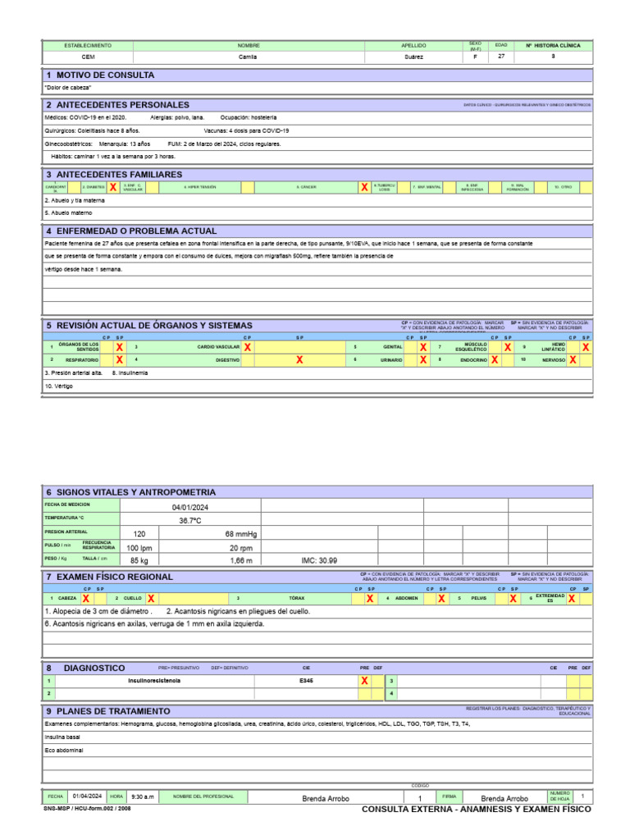Toggle Respiratorio SP checkbox
The image size is (630, 840).
click(120, 360)
